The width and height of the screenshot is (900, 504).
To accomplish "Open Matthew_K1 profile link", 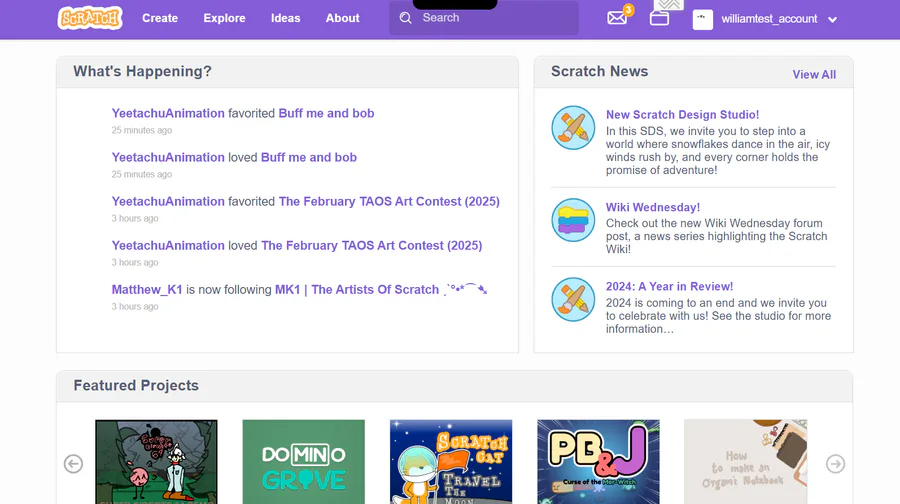I will [147, 290].
